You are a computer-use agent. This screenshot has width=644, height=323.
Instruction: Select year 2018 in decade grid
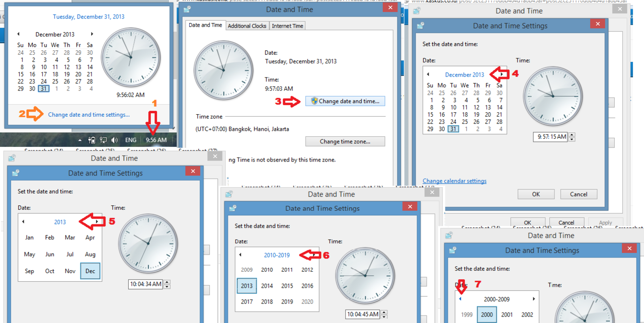coord(267,302)
